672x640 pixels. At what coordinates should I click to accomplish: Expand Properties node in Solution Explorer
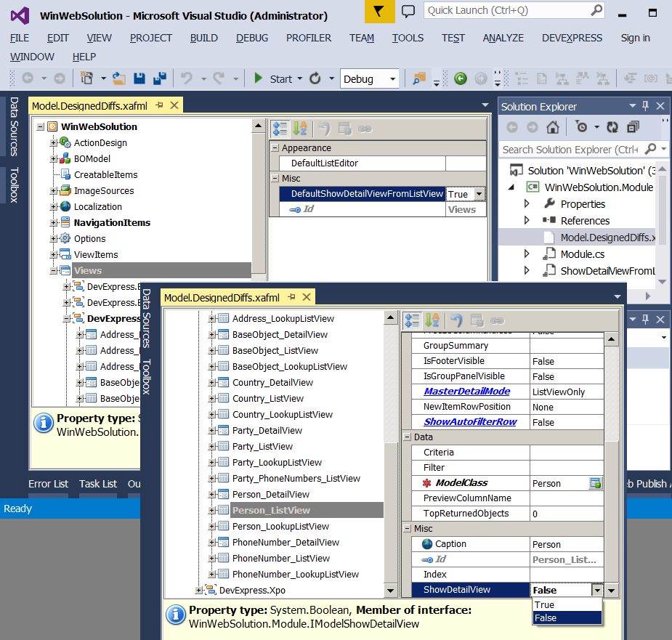point(527,203)
